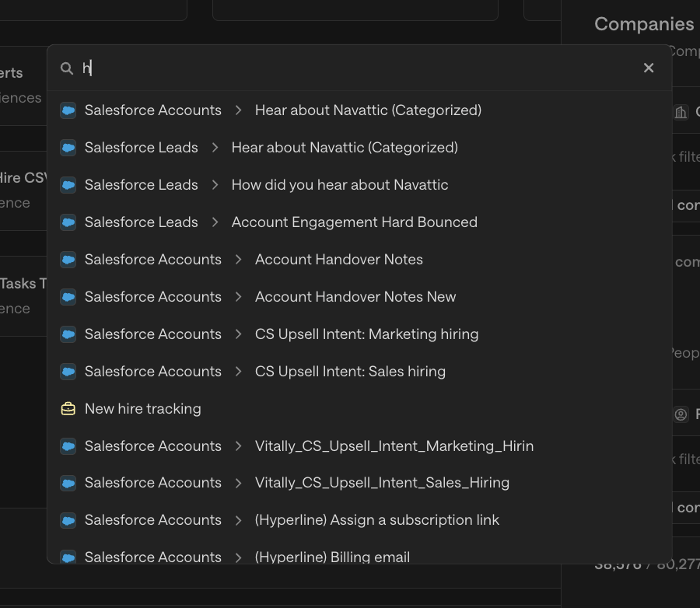Click building icon in Companies panel

pyautogui.click(x=681, y=113)
